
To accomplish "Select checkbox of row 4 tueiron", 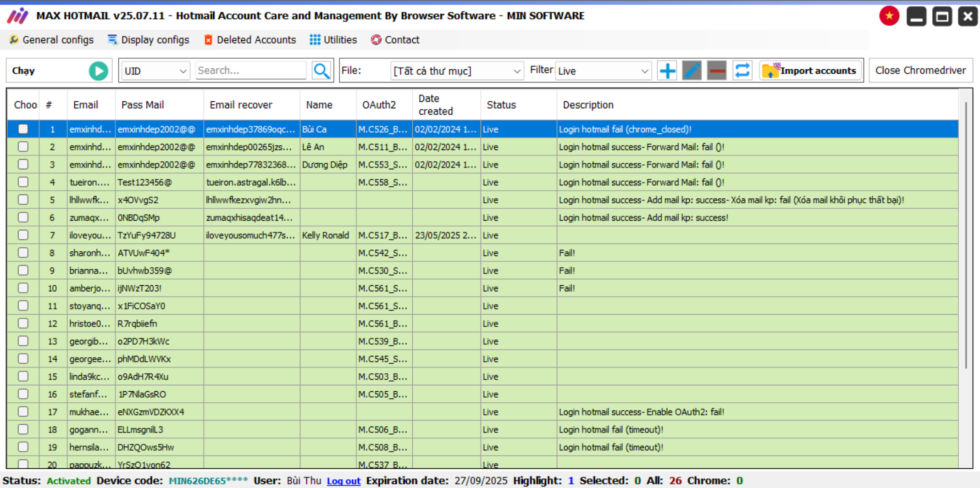I will [23, 182].
